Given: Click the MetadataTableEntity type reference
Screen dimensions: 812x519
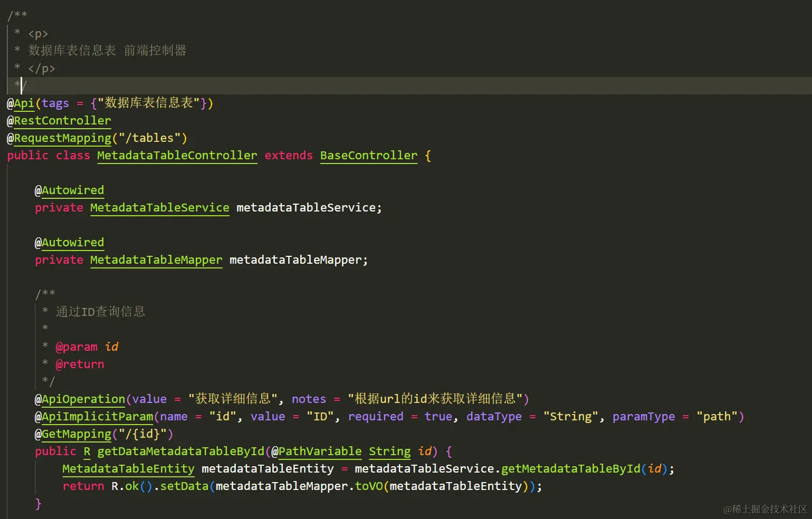Looking at the screenshot, I should click(x=128, y=468).
